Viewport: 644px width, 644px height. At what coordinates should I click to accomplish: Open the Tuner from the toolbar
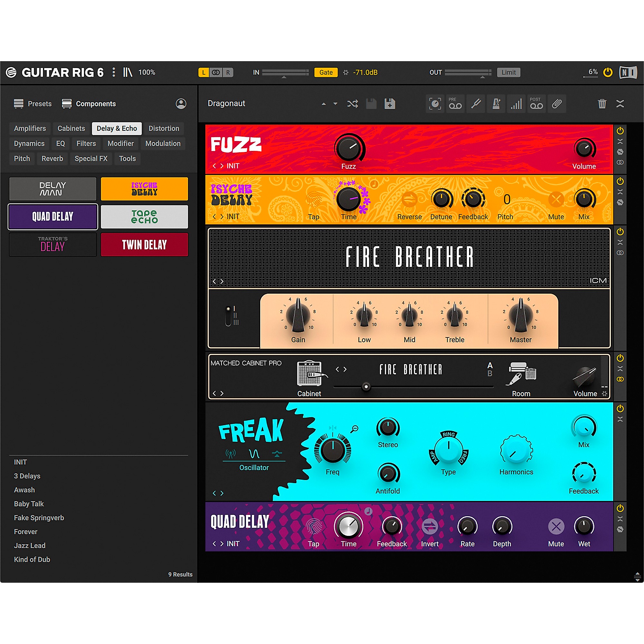(x=476, y=104)
